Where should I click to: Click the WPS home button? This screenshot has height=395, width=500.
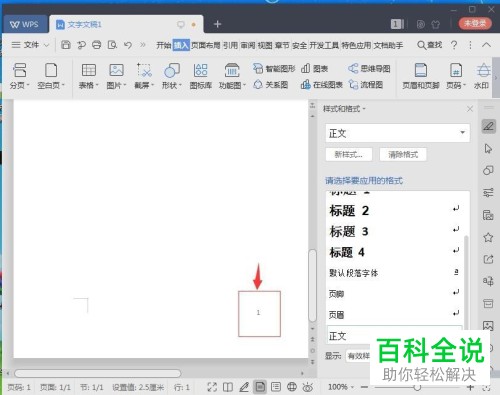tap(25, 24)
